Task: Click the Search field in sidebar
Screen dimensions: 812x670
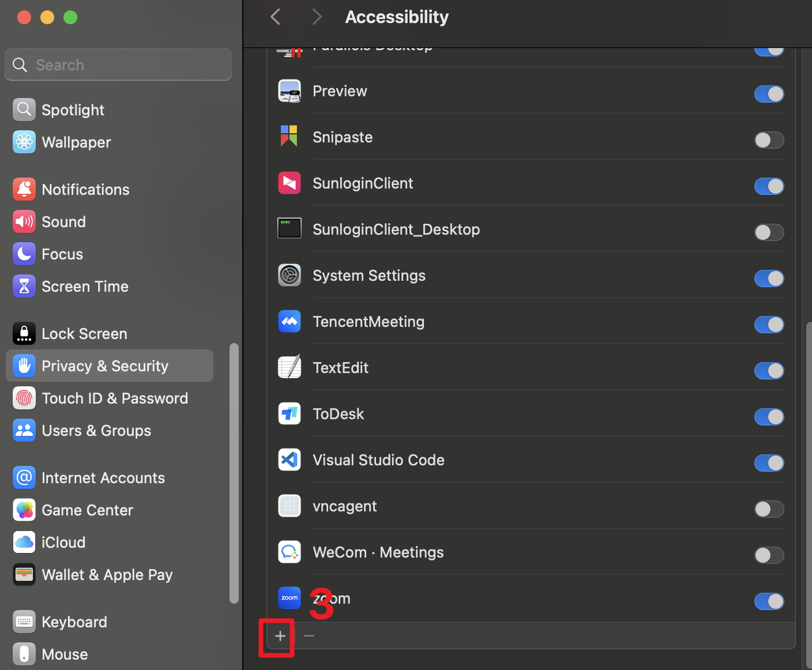Action: point(118,65)
